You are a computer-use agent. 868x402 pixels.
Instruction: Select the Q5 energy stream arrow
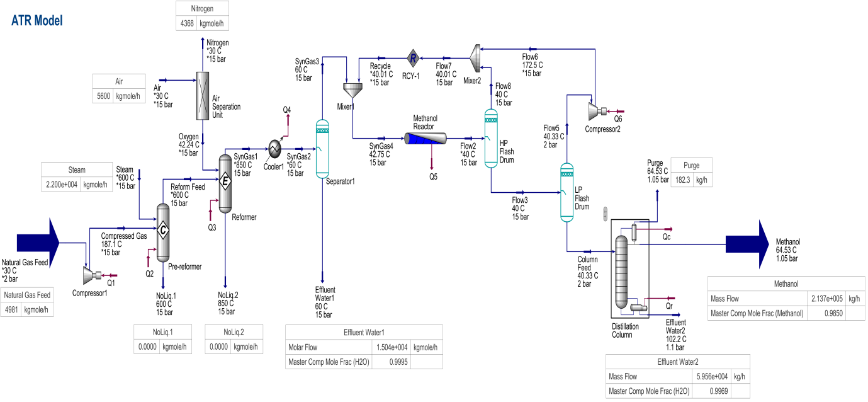coord(432,158)
